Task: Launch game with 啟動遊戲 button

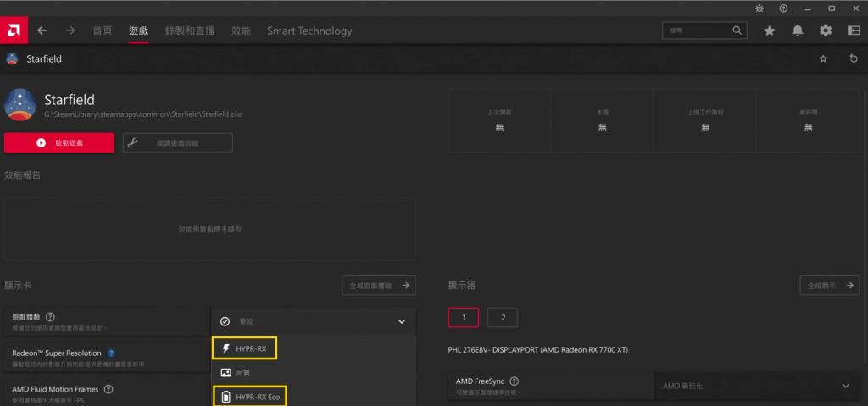Action: [59, 143]
